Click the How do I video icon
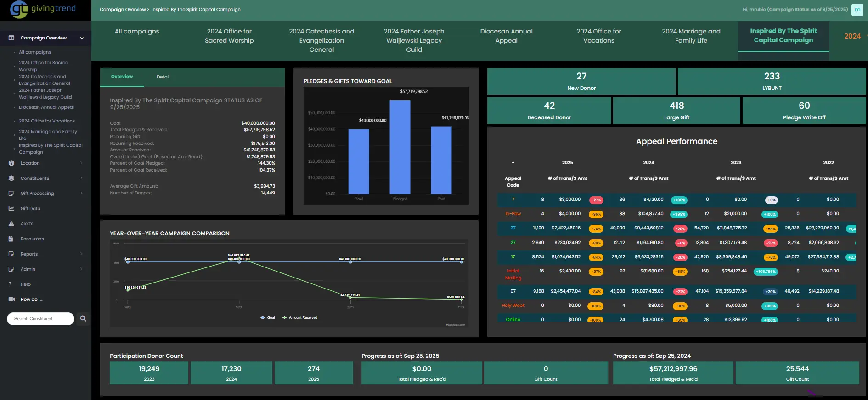 (11, 300)
